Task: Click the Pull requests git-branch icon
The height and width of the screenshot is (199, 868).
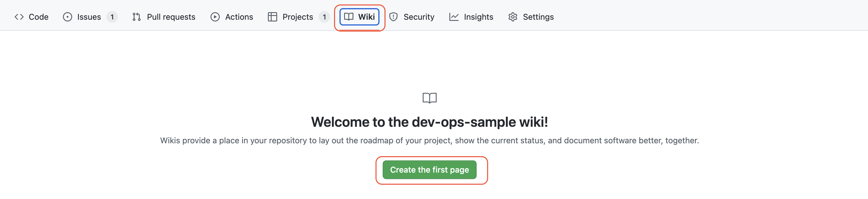Action: point(137,17)
